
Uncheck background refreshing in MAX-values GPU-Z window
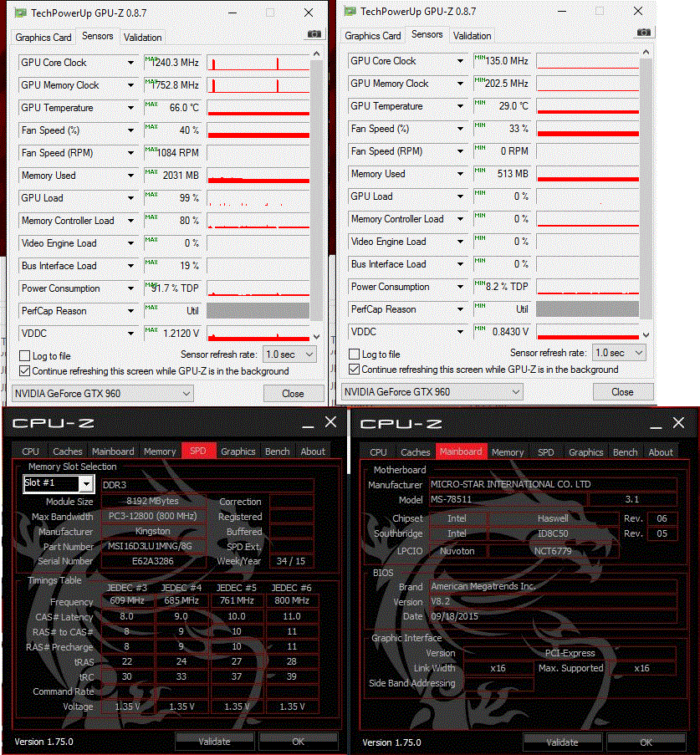point(24,371)
